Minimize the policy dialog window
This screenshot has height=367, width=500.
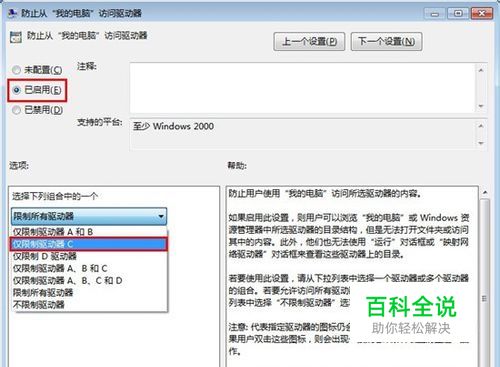point(435,14)
